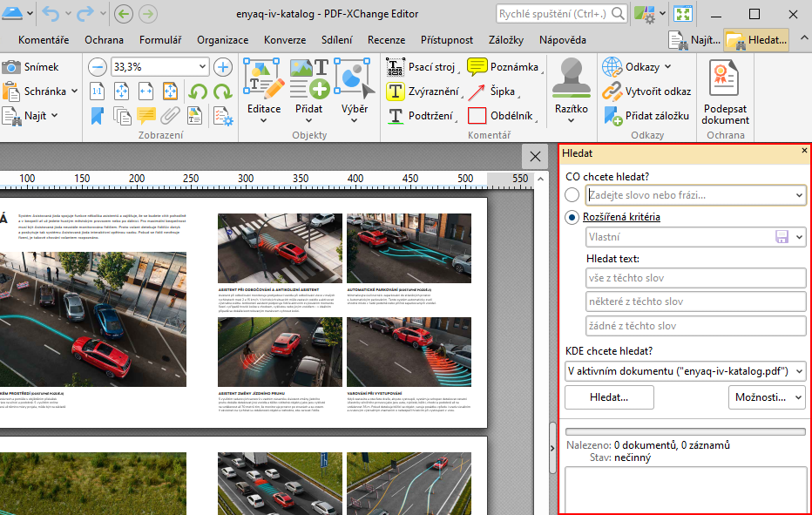Click the 'žádné z těchto slov' field
This screenshot has height=515, width=812.
(x=695, y=326)
